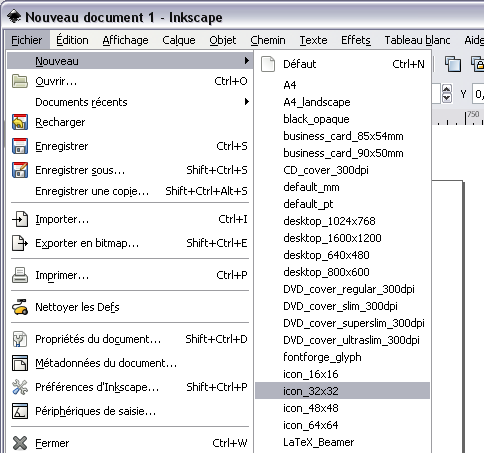484x453 pixels.
Task: Click the Périphériques de saisie icon
Action: coord(20,411)
